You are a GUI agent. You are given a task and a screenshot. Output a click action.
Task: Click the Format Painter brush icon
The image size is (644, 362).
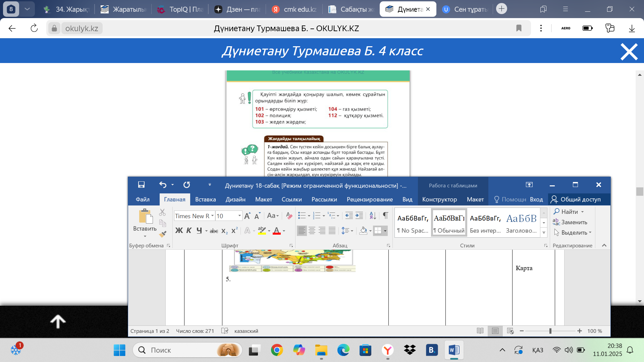coord(163,234)
